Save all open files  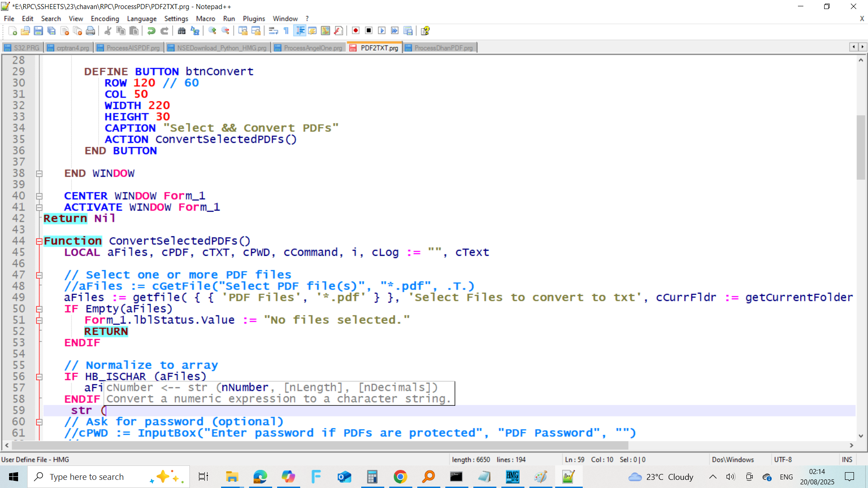click(x=52, y=31)
